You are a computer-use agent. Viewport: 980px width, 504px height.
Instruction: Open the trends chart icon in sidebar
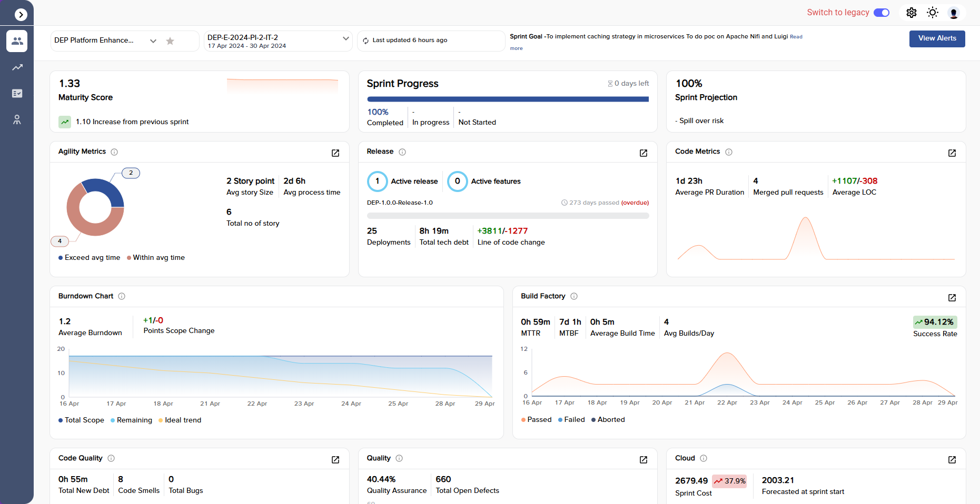point(17,67)
